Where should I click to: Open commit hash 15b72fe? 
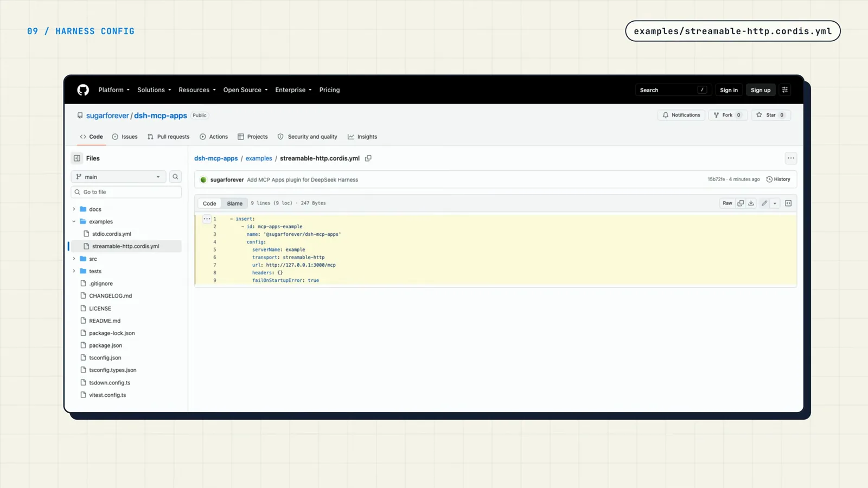click(716, 179)
